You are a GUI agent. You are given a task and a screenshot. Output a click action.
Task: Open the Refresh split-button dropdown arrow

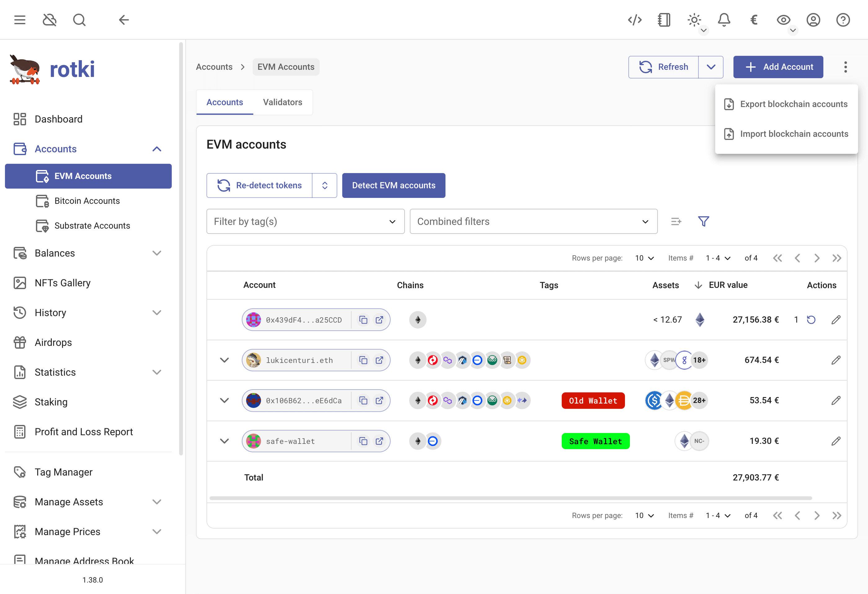pyautogui.click(x=711, y=67)
